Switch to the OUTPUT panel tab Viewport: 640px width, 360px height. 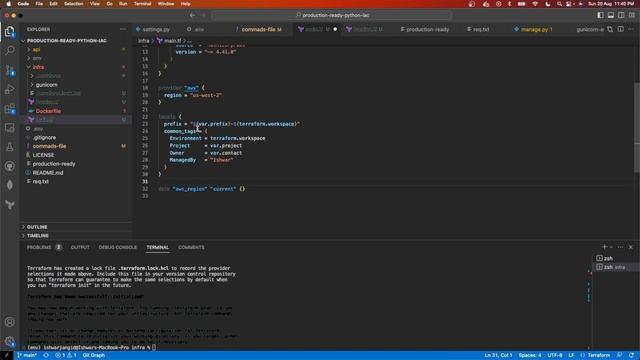point(80,247)
